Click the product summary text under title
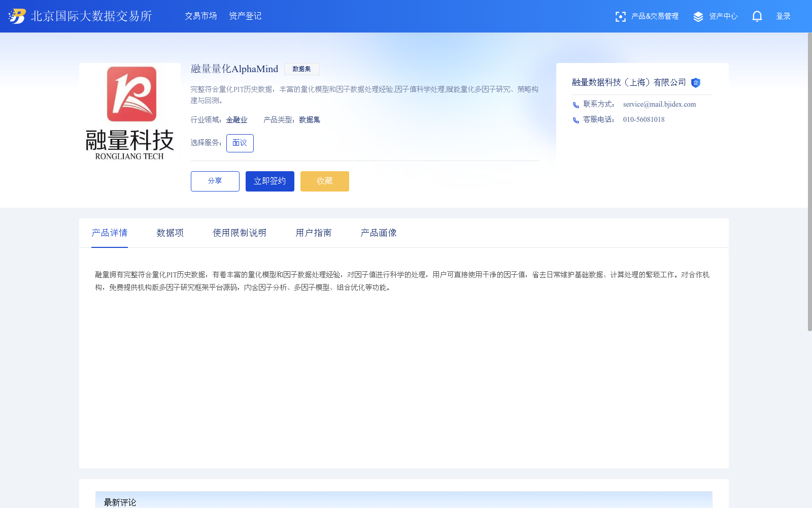 coord(364,95)
